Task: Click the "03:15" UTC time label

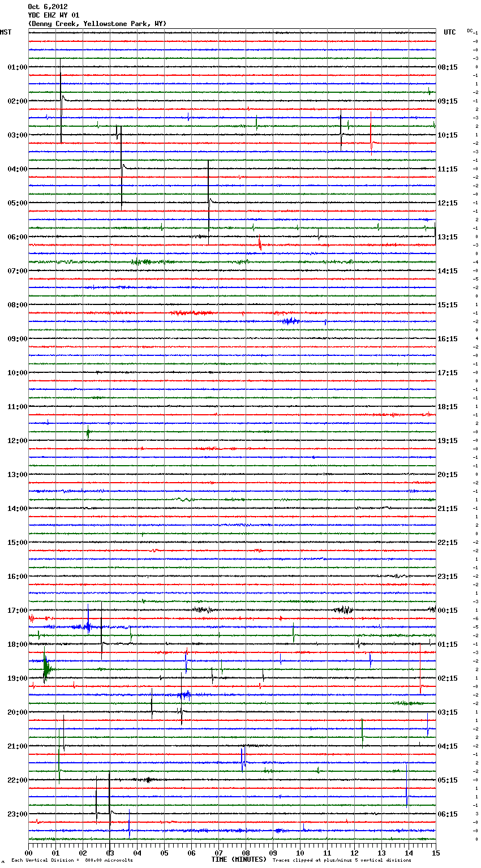Action: 448,712
